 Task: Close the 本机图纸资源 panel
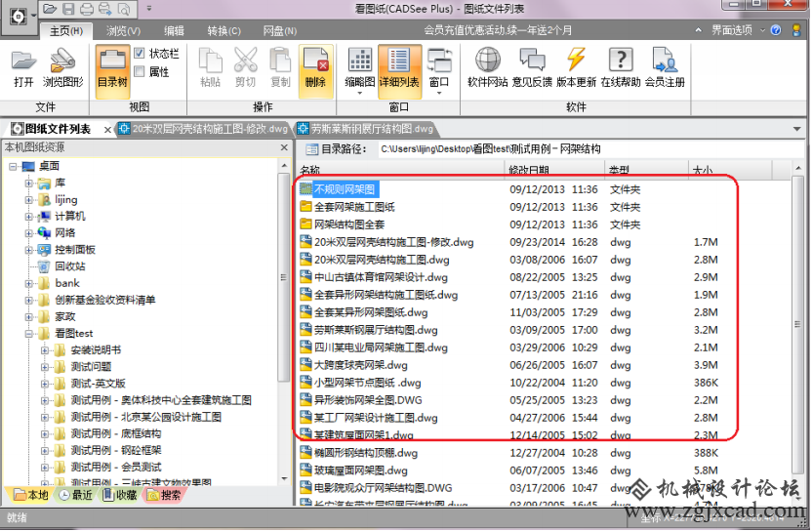[x=284, y=147]
